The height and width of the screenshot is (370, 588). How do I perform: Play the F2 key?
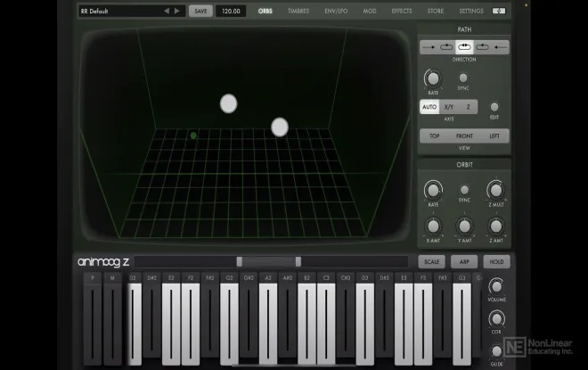(x=191, y=325)
